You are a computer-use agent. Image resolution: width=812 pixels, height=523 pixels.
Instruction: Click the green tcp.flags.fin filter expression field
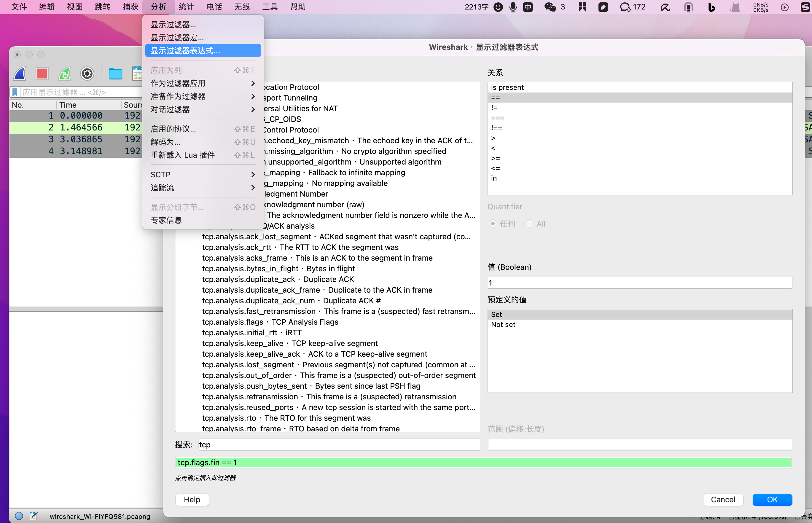[483, 463]
